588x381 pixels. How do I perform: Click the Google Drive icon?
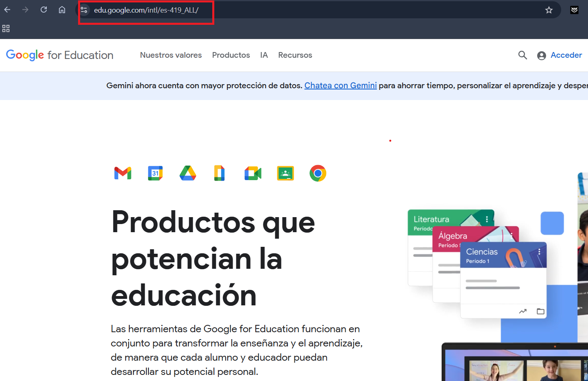tap(188, 173)
